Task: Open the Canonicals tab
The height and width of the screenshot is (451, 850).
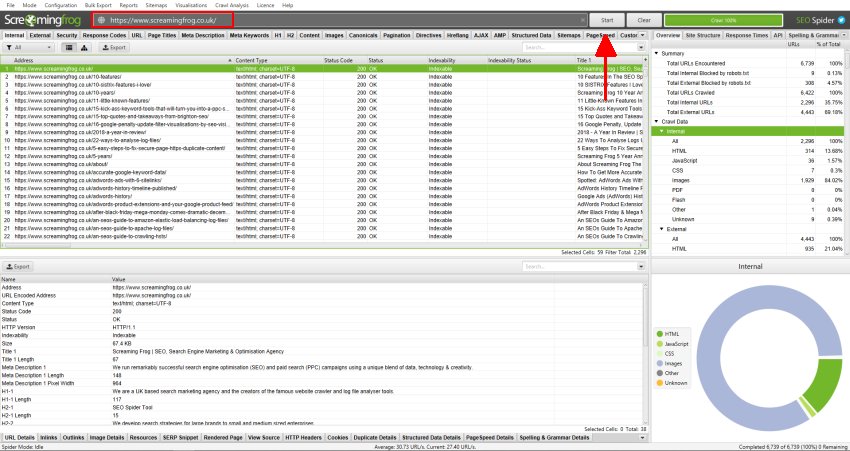Action: pos(363,35)
